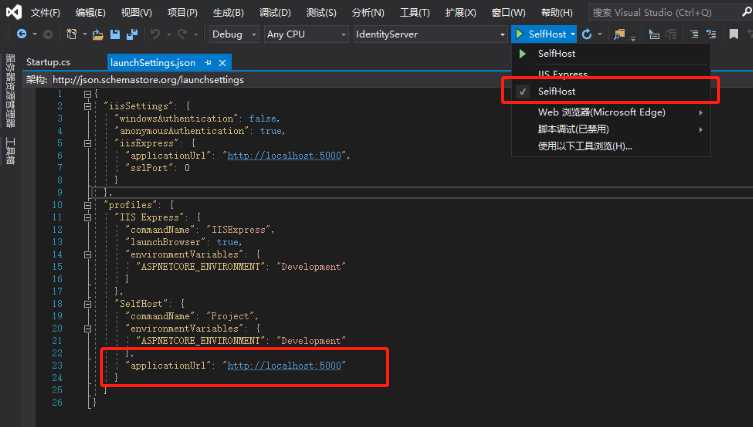Click the browser refresh/restart icon
This screenshot has width=753, height=427.
coord(586,34)
